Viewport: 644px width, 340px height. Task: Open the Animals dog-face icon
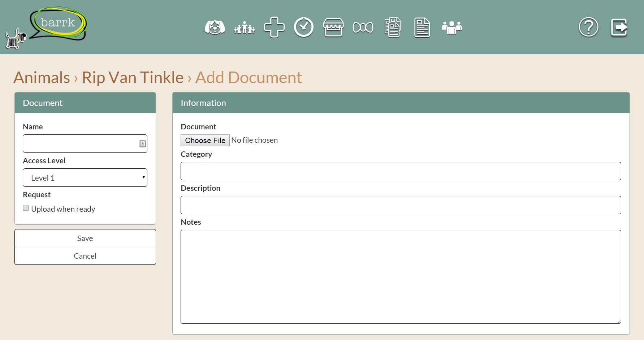[215, 27]
